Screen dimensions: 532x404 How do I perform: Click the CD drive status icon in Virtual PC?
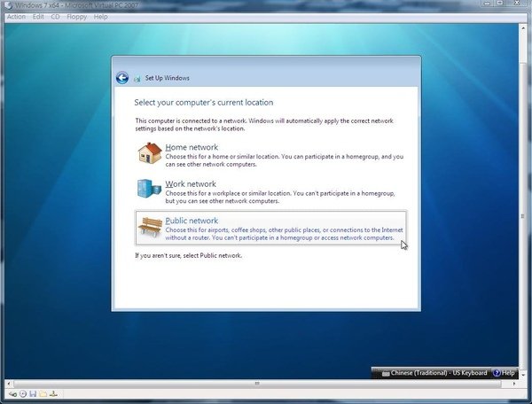pos(23,394)
